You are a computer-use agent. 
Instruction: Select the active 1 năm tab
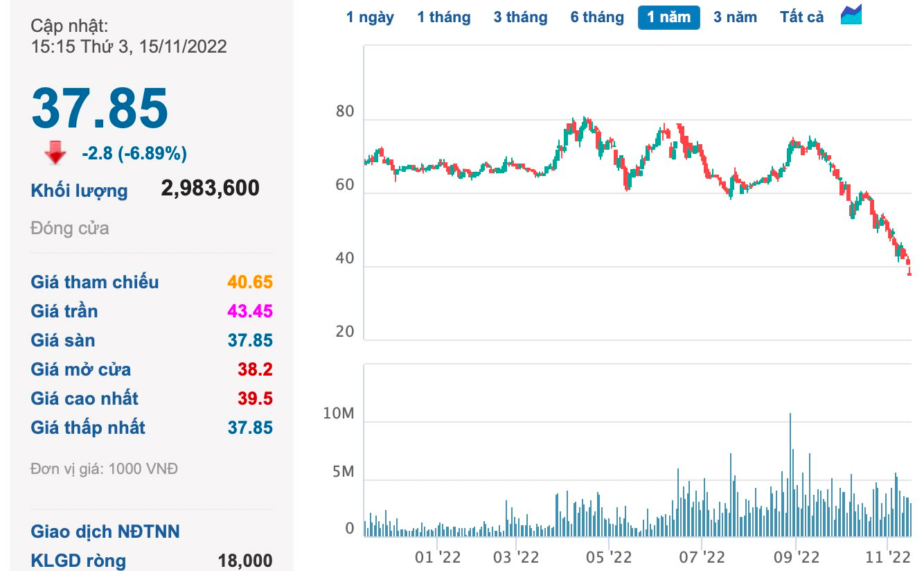pyautogui.click(x=668, y=17)
